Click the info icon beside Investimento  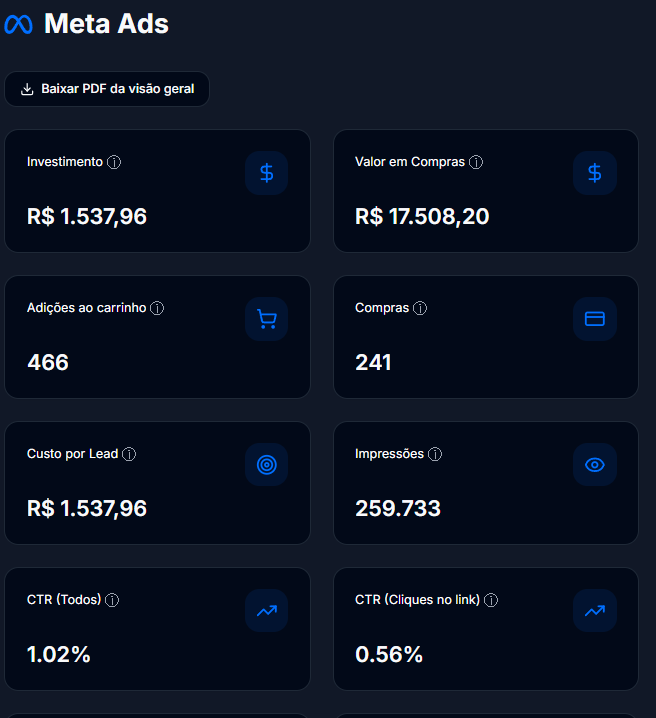pyautogui.click(x=114, y=162)
